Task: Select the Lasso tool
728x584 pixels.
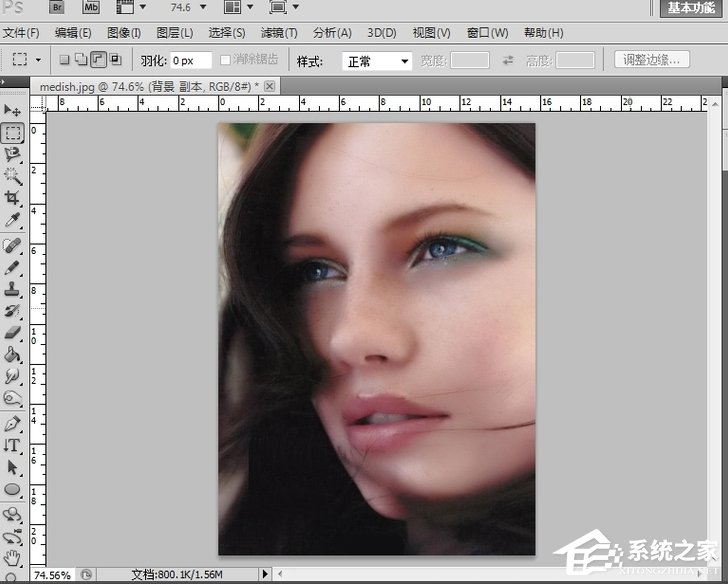Action: (x=12, y=154)
